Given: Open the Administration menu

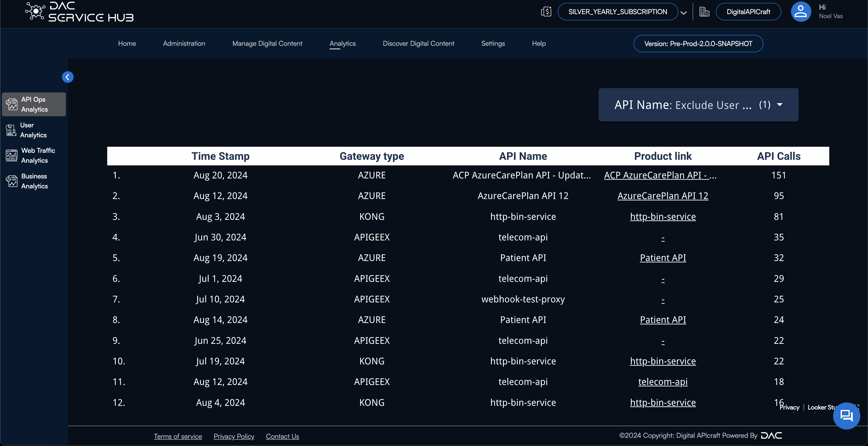Looking at the screenshot, I should click(184, 43).
